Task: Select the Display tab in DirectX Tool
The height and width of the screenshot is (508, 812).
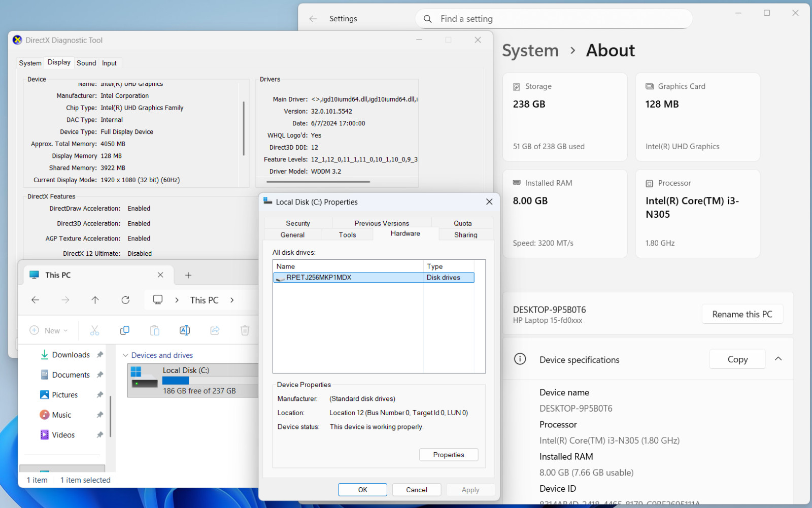Action: point(59,62)
